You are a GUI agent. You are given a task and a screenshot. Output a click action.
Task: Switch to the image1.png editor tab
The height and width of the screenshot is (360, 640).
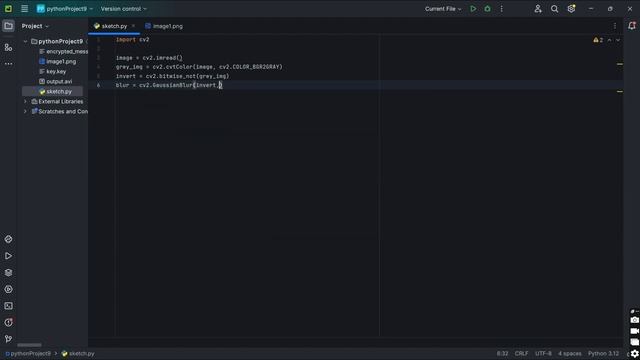[x=164, y=26]
